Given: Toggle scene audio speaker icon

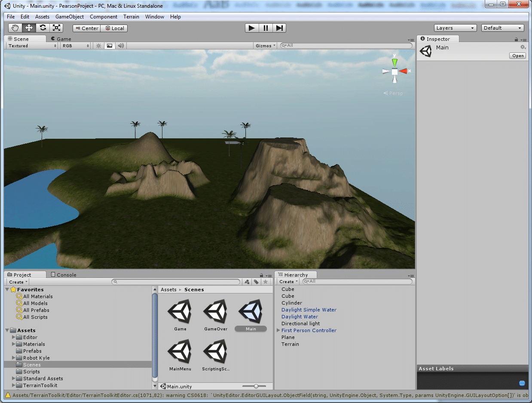Looking at the screenshot, I should (x=120, y=46).
